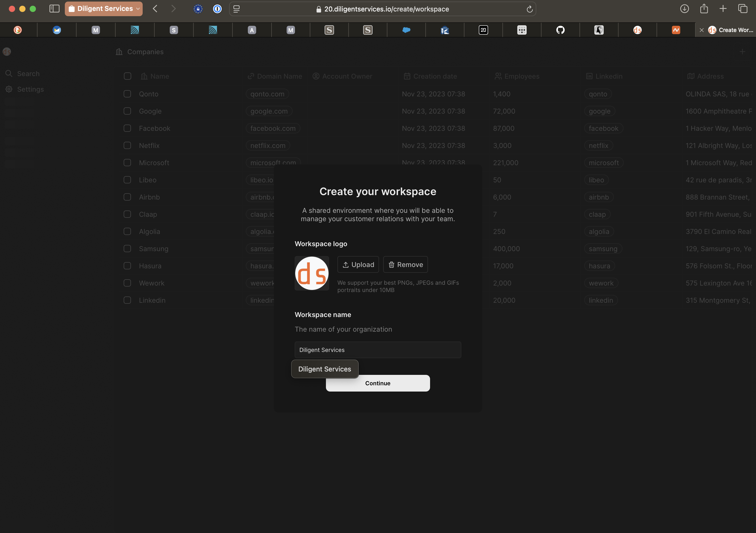Click the Linkedin column header
This screenshot has height=533, width=756.
604,76
